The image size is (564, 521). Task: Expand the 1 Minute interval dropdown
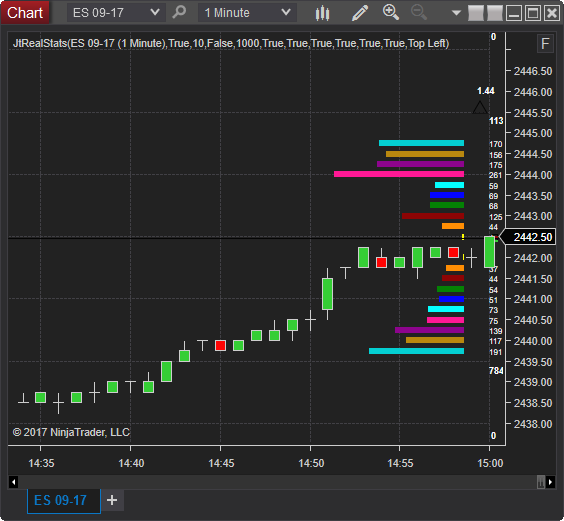click(247, 13)
